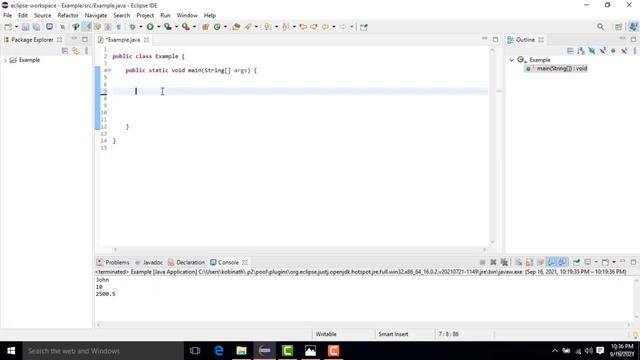The width and height of the screenshot is (640, 360).
Task: Click Remove All Terminated Launches in Console
Action: (x=504, y=262)
